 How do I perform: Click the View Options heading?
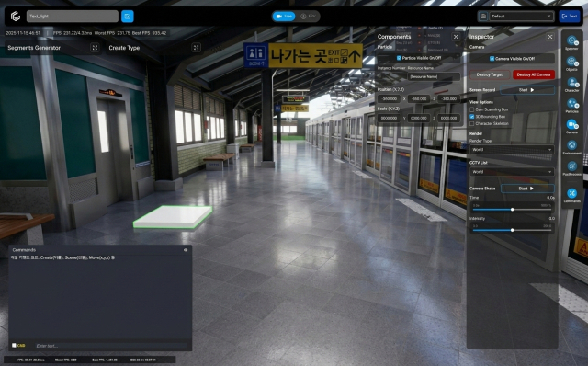pyautogui.click(x=481, y=102)
